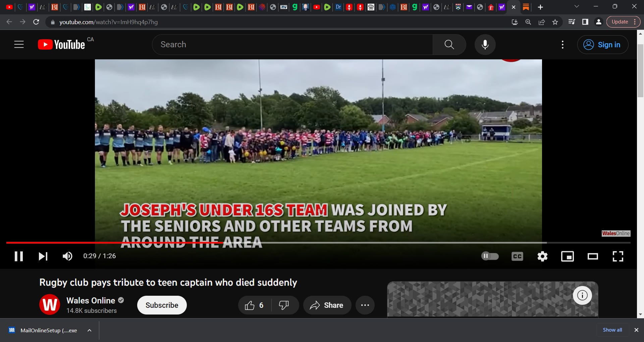Open Chrome profile icon
Image resolution: width=644 pixels, height=342 pixels.
click(x=598, y=22)
